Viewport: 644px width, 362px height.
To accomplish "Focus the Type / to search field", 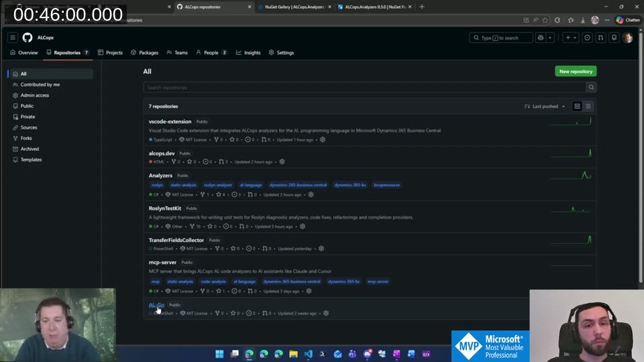I will (x=500, y=38).
